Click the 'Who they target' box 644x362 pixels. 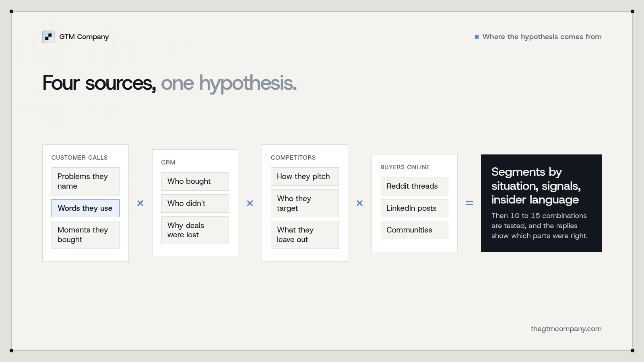coord(305,203)
